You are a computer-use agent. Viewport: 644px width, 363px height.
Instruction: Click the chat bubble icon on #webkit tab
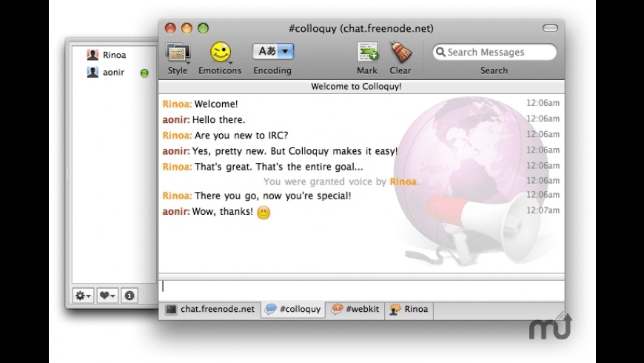pyautogui.click(x=337, y=309)
